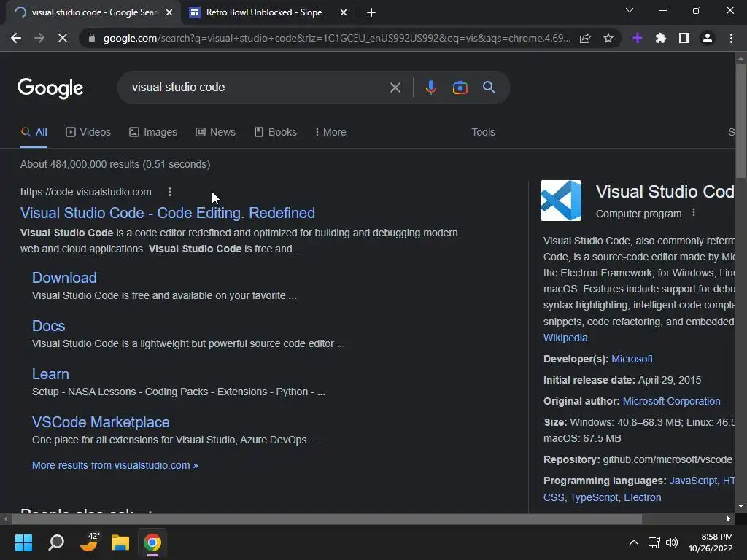The width and height of the screenshot is (747, 560).
Task: Click the scroll-right arrow of horizontal scrollbar
Action: click(729, 518)
